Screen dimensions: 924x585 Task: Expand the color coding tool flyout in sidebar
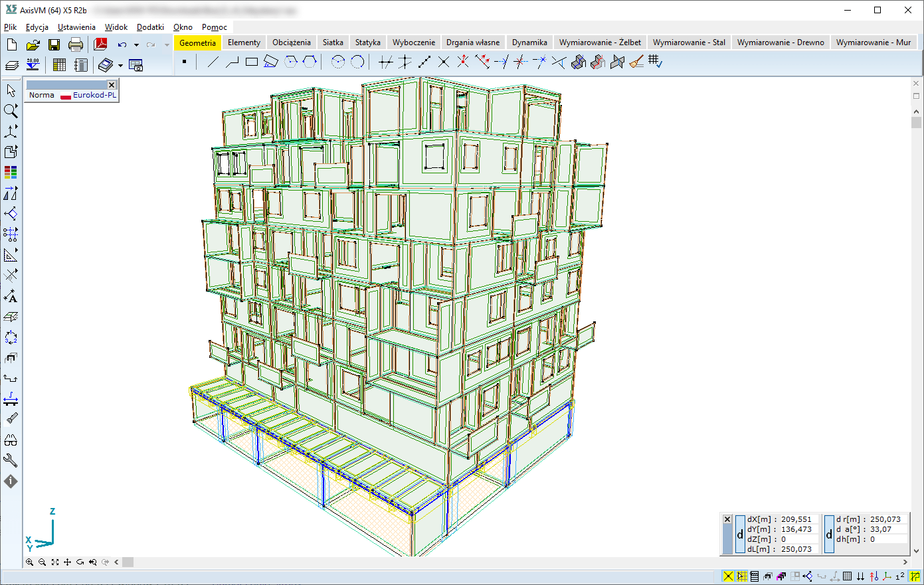[11, 173]
